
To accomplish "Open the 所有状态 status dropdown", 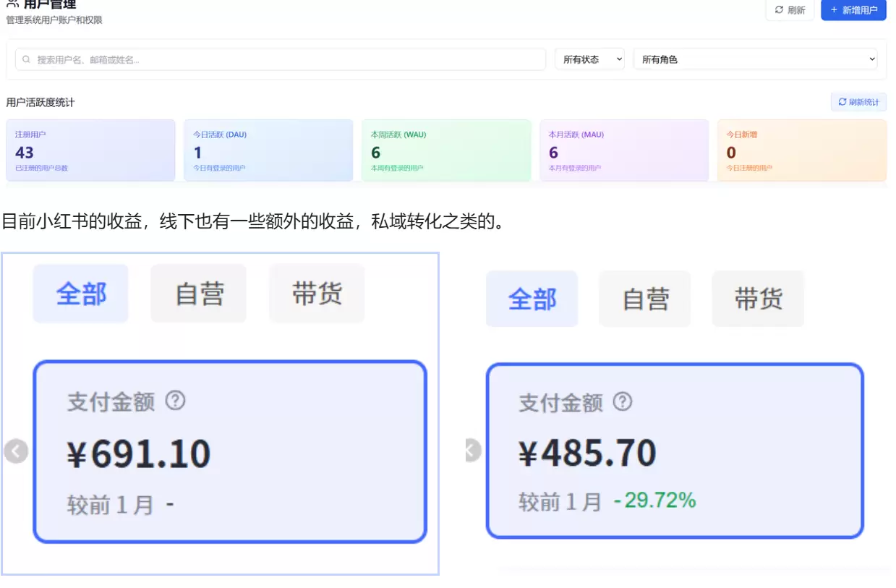I will click(x=589, y=59).
